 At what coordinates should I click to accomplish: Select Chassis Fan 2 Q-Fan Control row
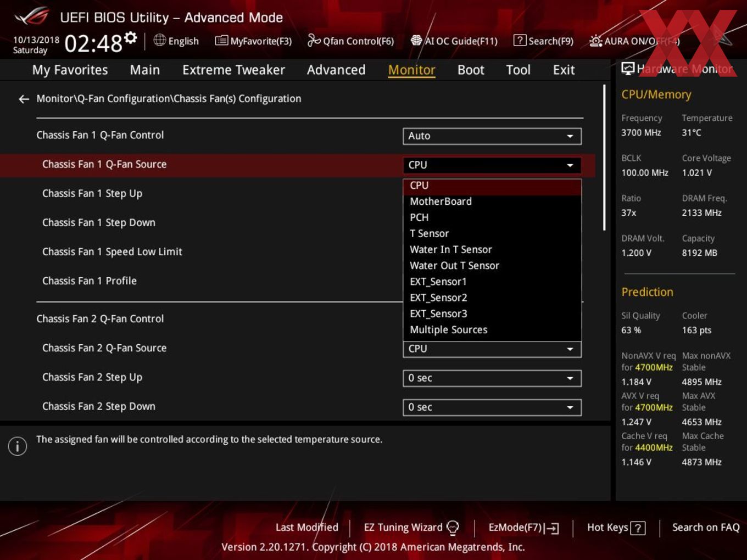[x=297, y=319]
